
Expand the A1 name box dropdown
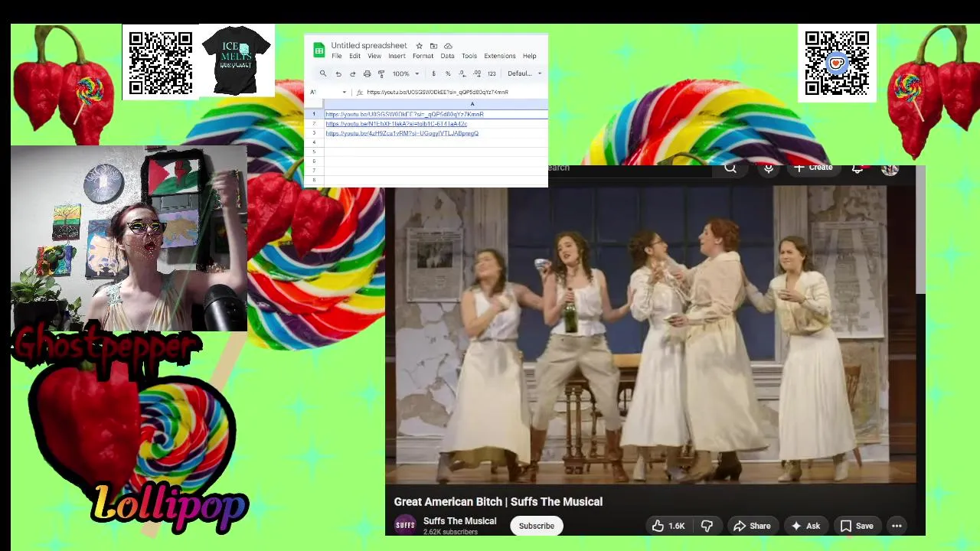point(344,92)
